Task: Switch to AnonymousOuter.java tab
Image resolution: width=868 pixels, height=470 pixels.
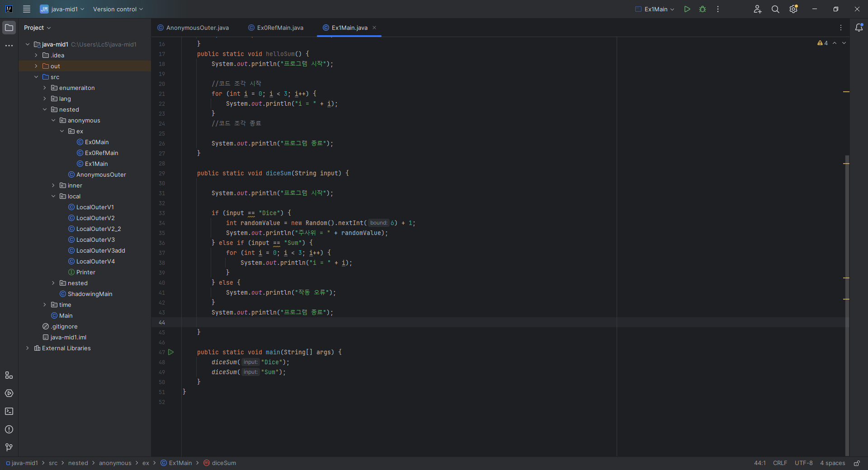Action: click(193, 28)
